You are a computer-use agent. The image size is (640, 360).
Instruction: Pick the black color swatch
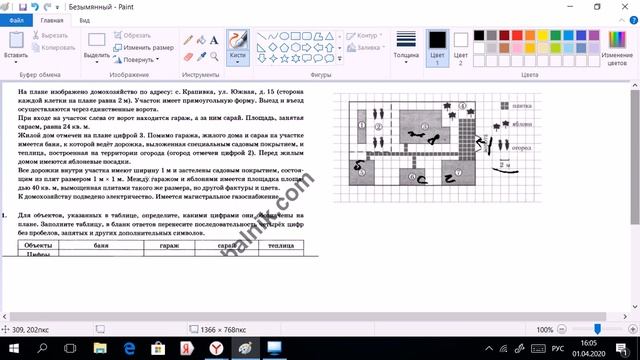coord(479,36)
